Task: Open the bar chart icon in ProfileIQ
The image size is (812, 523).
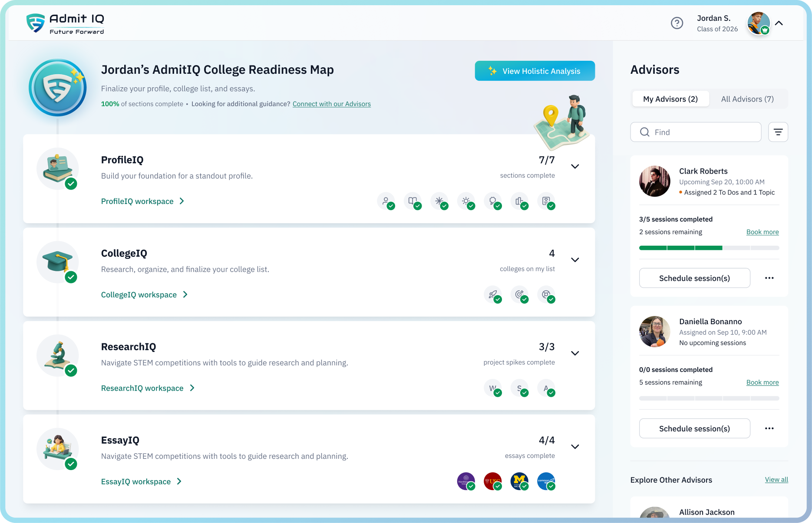Action: pos(519,201)
